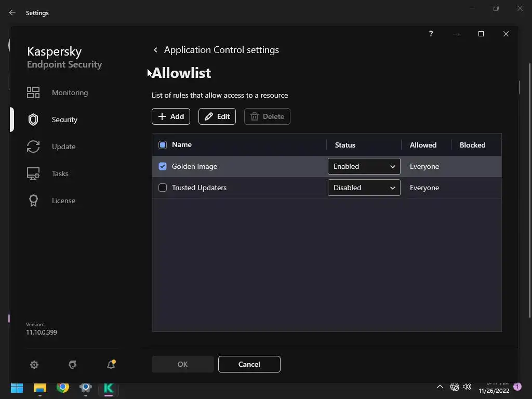Open settings via sidebar gear icon

pyautogui.click(x=34, y=364)
